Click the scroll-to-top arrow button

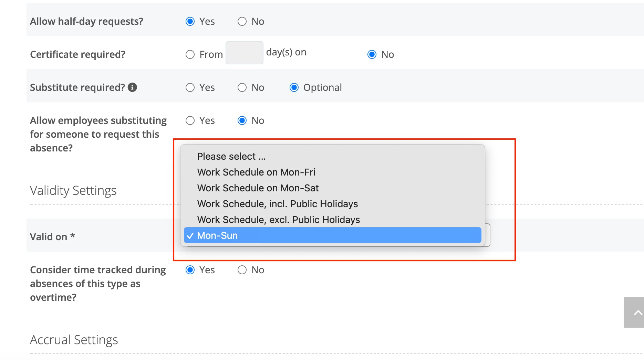[x=634, y=313]
